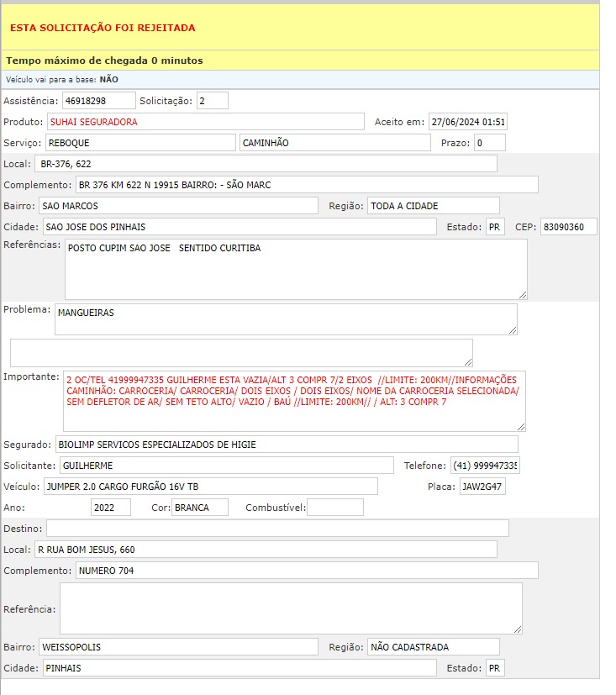Screen dimensions: 616x695
Task: Click the Produto field showing SUHAI SEGURADORA
Action: point(205,122)
